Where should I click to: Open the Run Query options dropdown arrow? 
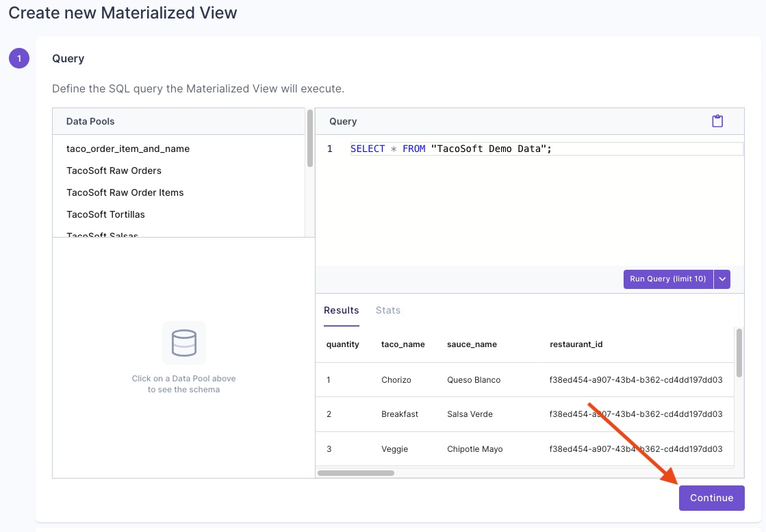coord(722,279)
